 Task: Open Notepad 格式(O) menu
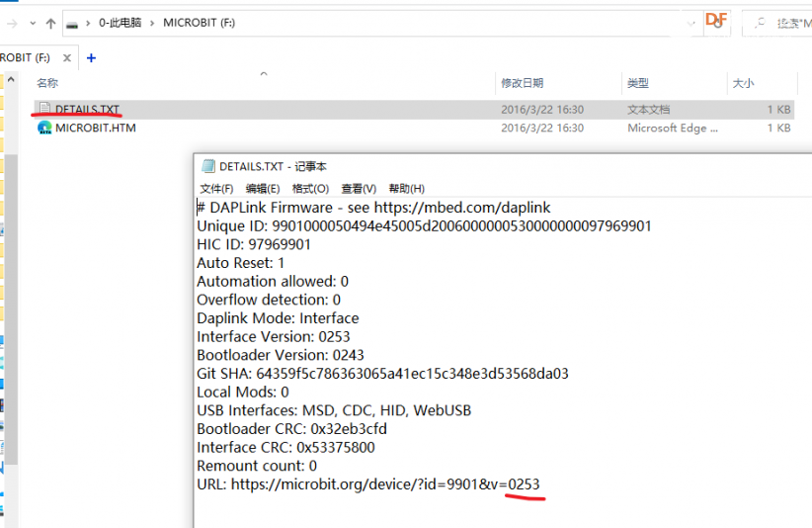point(310,189)
